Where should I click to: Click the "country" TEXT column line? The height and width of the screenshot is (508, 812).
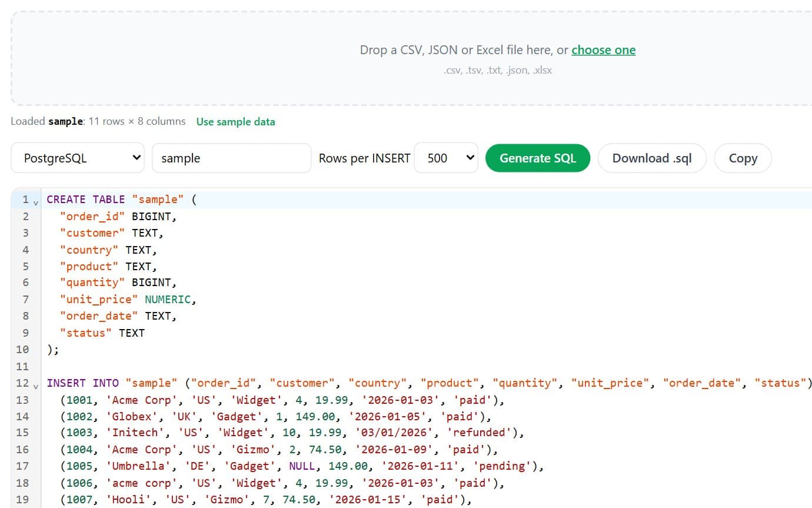point(108,250)
